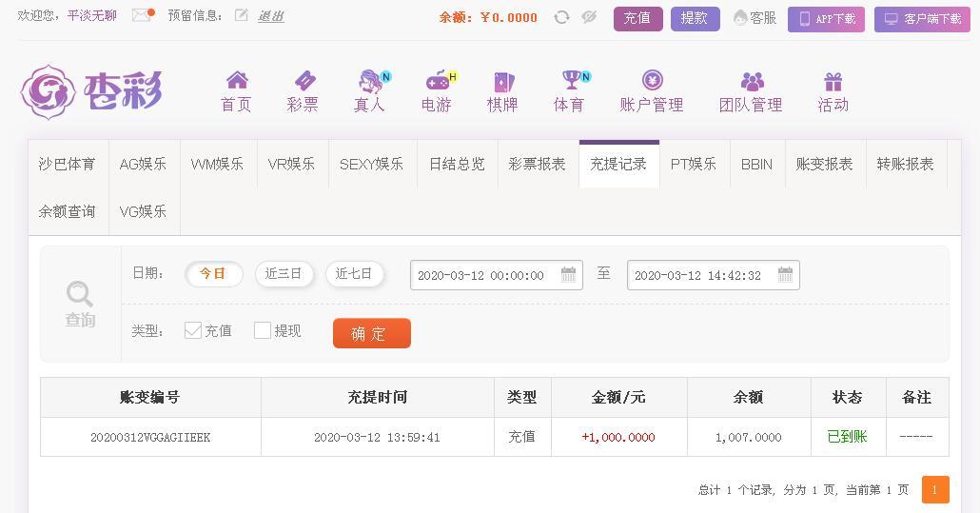Switch to AG娱乐 tab

tap(144, 165)
